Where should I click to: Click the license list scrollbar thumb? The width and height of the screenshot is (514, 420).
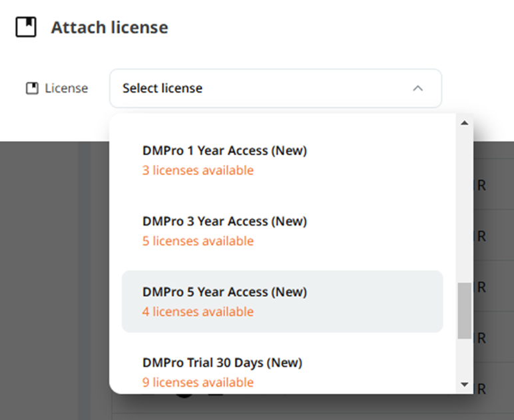click(464, 311)
